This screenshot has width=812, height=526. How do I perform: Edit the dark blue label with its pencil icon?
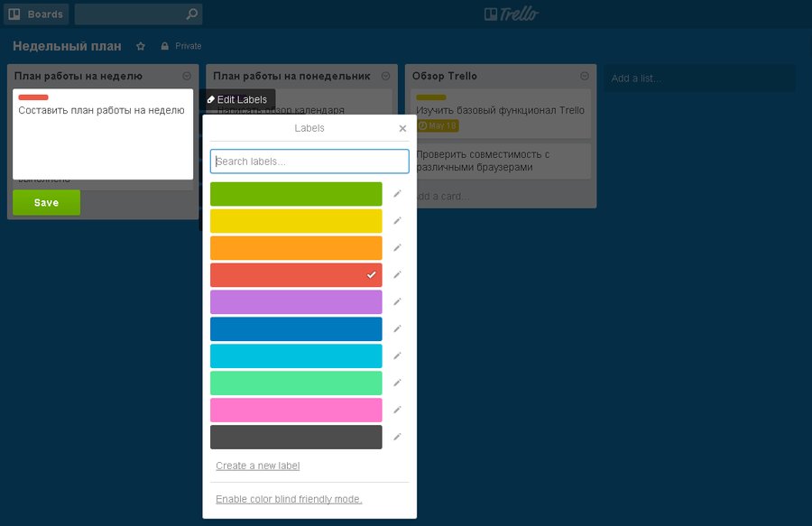(x=397, y=328)
